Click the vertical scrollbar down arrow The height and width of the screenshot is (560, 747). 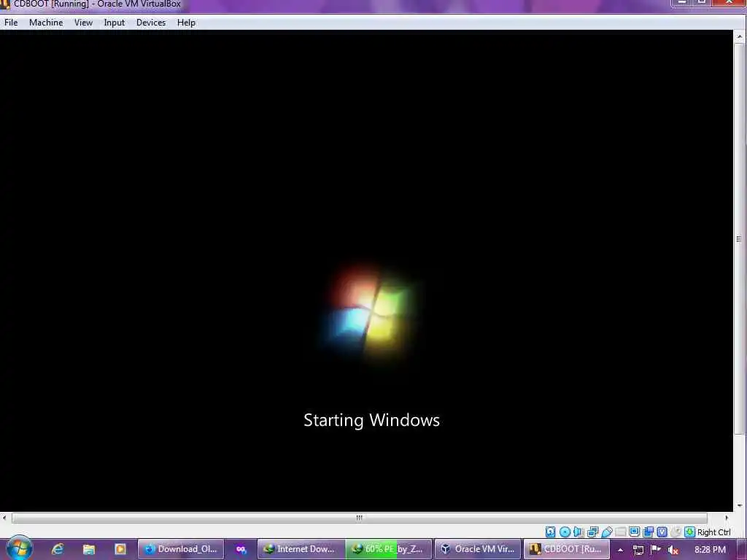[x=740, y=506]
